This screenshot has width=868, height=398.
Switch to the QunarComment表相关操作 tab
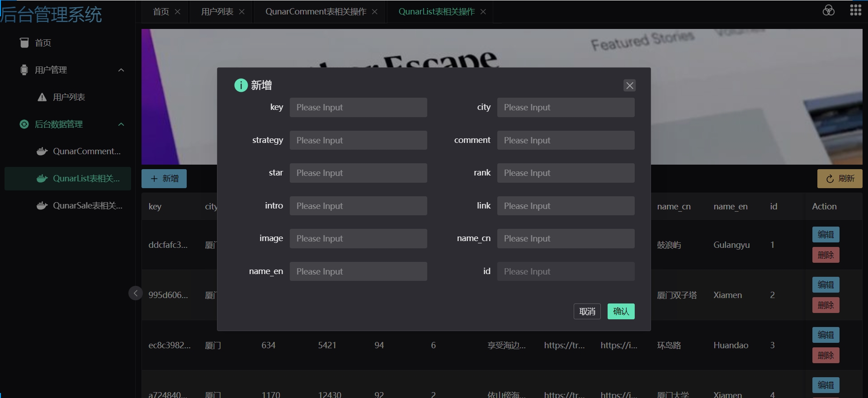click(316, 12)
